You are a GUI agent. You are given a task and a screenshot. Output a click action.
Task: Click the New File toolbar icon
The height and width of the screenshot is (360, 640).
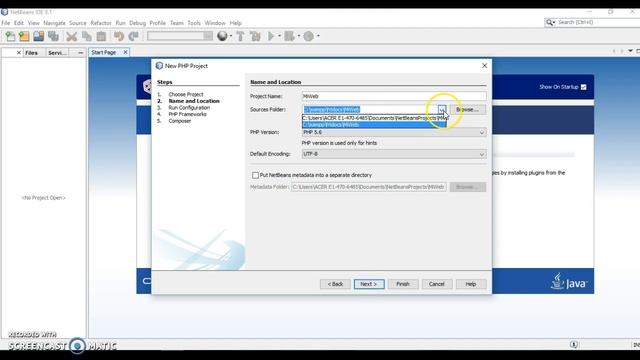(10, 36)
